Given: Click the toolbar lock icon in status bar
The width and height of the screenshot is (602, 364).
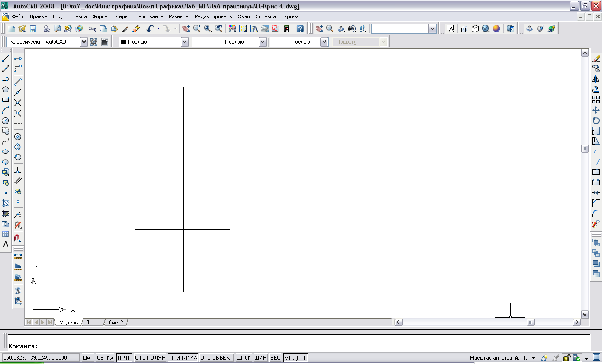Looking at the screenshot, I should [567, 358].
